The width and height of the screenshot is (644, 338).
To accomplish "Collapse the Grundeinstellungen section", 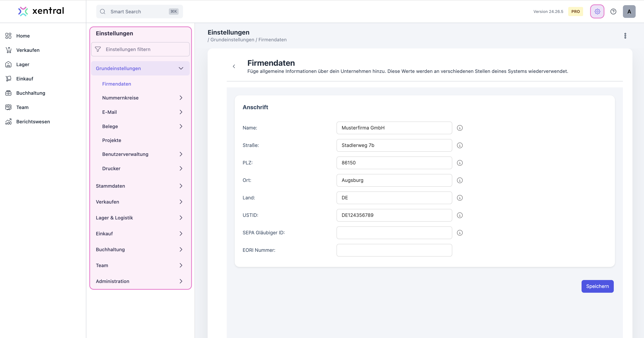I will click(181, 68).
